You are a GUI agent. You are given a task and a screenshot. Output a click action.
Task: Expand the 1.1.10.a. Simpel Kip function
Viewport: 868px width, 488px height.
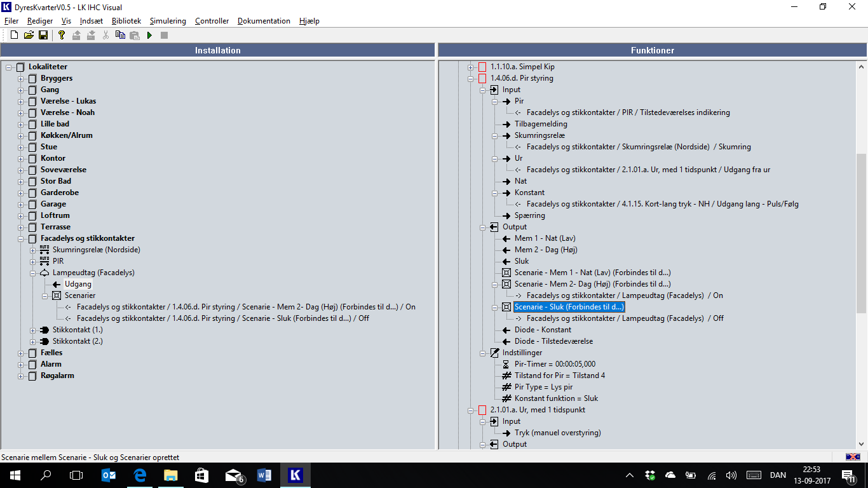click(471, 67)
